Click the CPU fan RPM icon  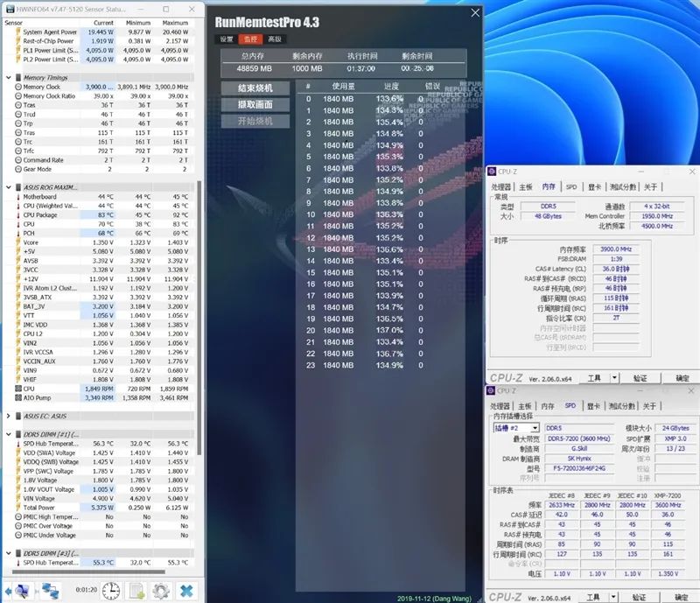click(18, 389)
